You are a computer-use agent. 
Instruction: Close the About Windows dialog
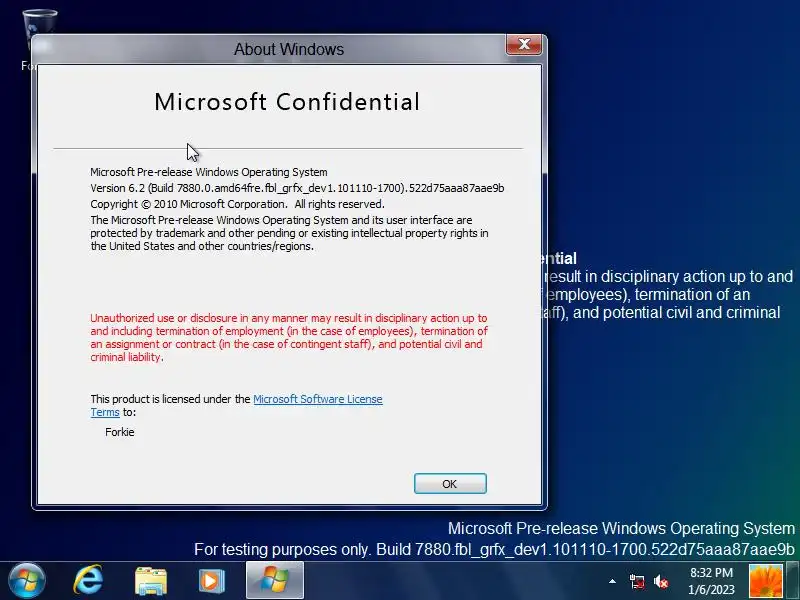[524, 44]
